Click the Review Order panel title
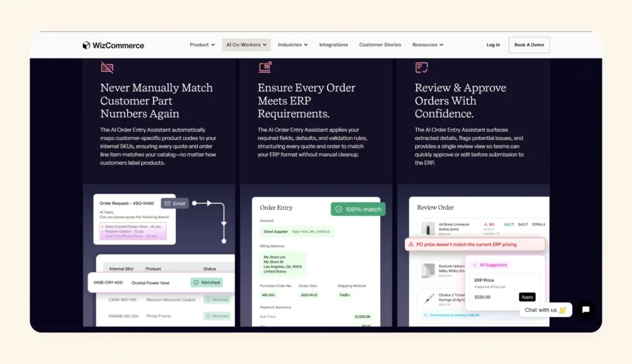Viewport: 632px width, 364px height. click(x=435, y=207)
